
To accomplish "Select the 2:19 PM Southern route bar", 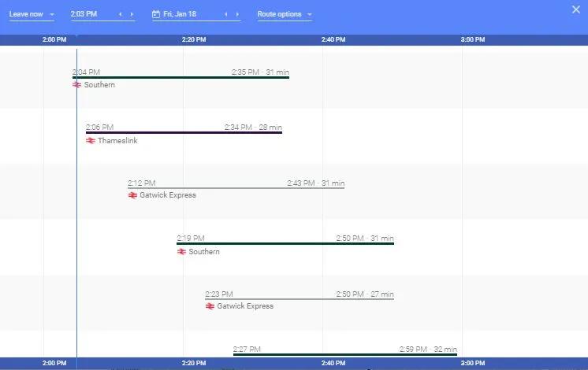I will coord(285,243).
